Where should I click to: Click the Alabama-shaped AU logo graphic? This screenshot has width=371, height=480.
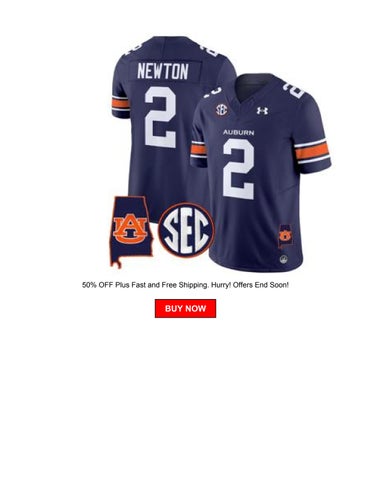click(x=131, y=232)
